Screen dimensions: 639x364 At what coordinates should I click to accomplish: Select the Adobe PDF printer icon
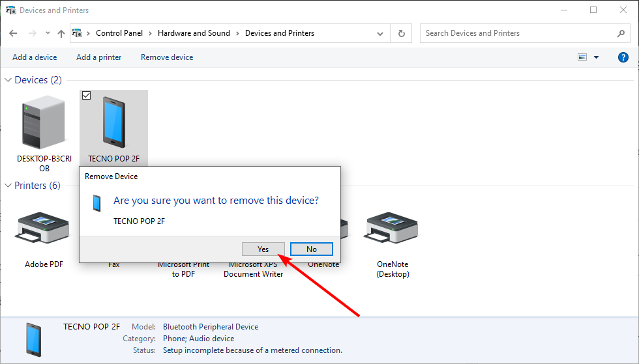(43, 228)
